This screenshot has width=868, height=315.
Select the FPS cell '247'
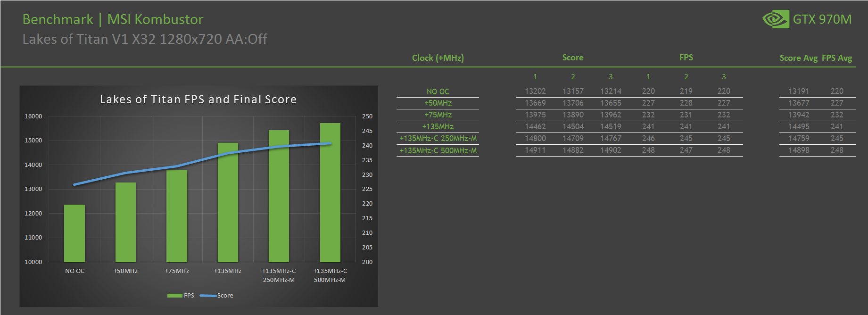686,150
